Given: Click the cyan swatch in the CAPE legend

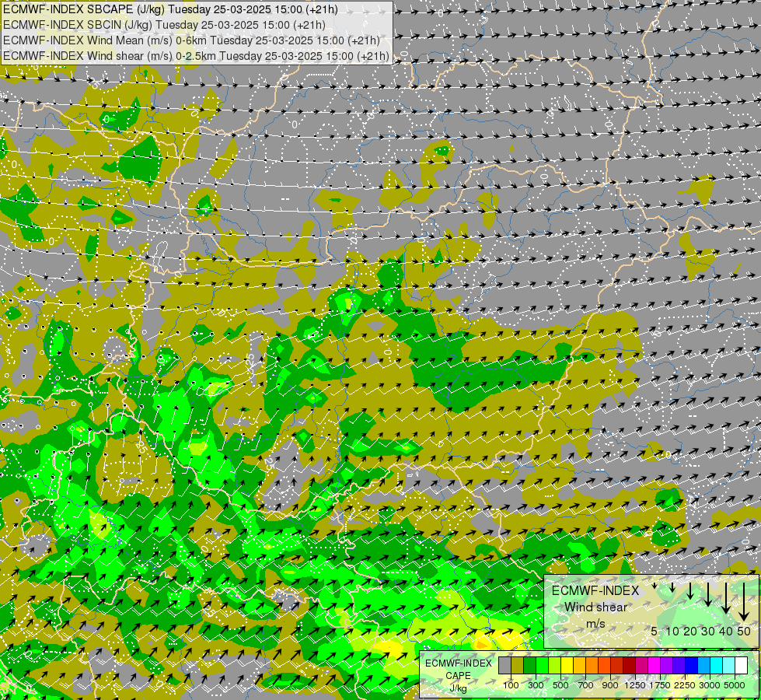Looking at the screenshot, I should [716, 665].
